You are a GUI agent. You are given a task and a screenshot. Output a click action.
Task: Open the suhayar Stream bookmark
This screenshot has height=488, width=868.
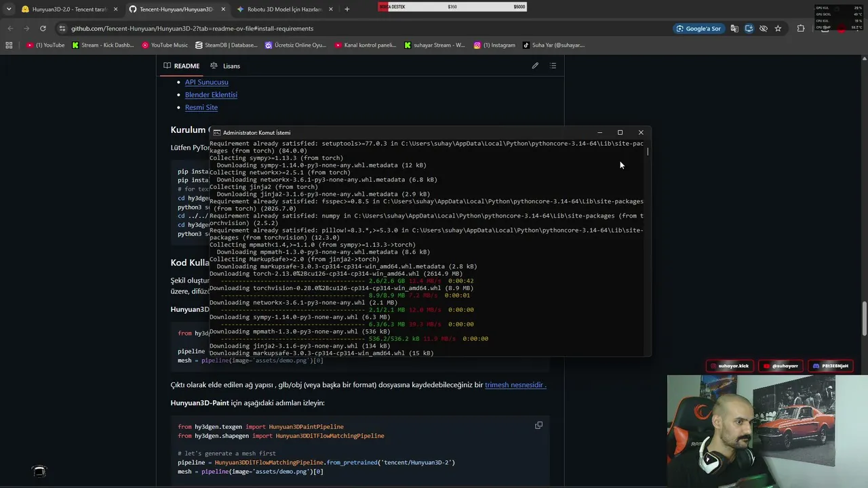point(435,45)
